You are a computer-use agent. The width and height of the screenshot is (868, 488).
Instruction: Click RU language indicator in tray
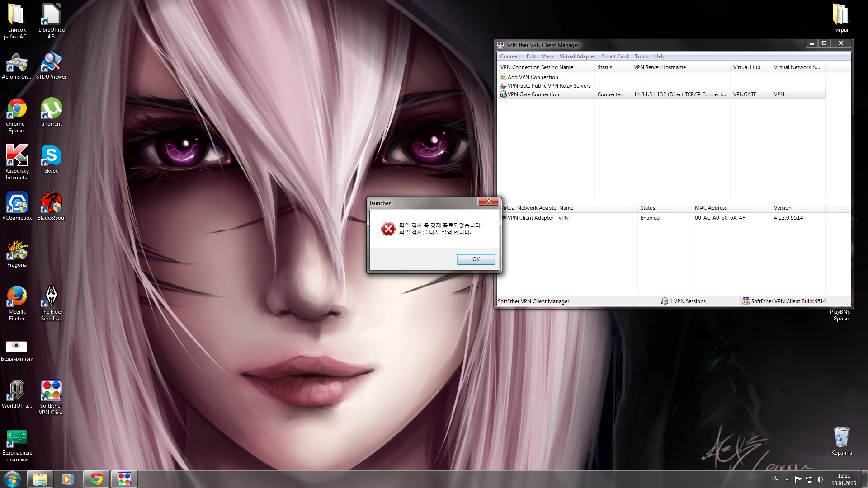[x=774, y=478]
